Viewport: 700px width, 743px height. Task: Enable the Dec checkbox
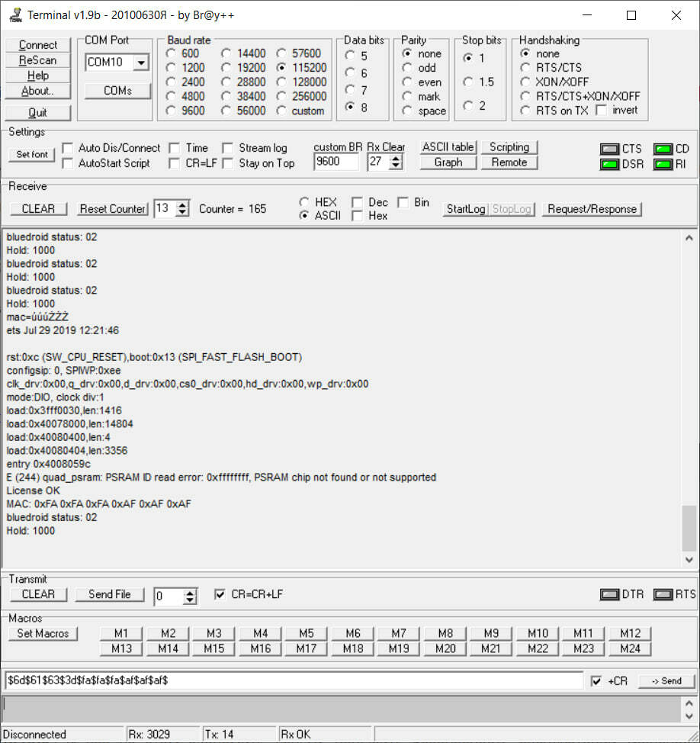point(357,202)
